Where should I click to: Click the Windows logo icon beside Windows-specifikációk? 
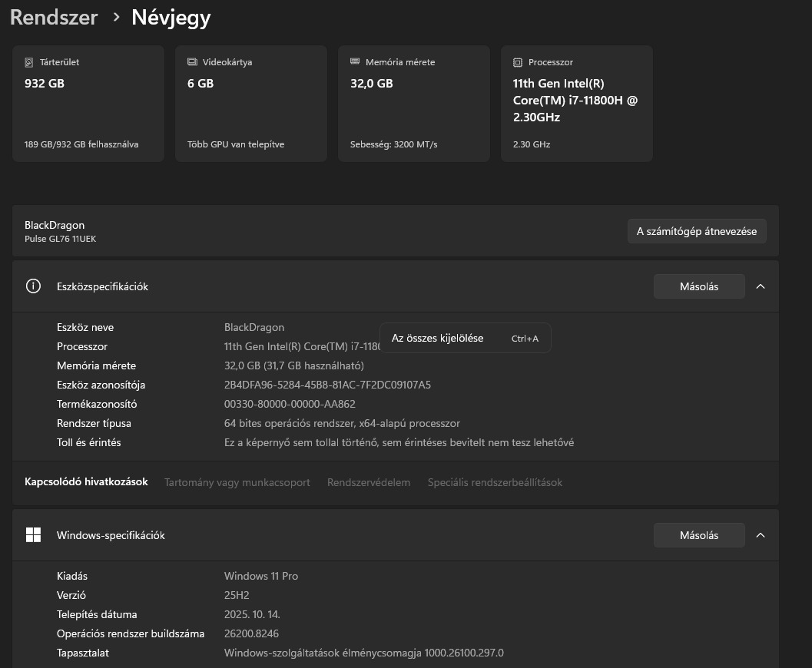click(x=33, y=535)
